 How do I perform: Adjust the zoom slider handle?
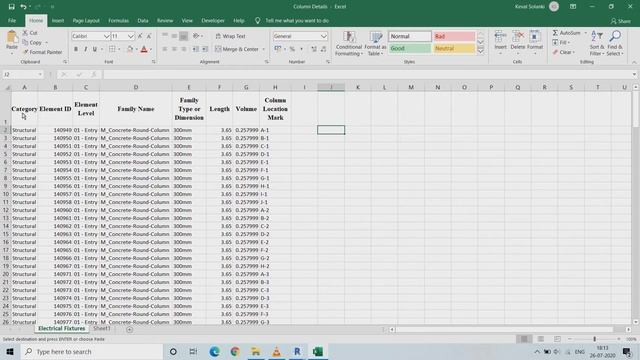pyautogui.click(x=594, y=339)
